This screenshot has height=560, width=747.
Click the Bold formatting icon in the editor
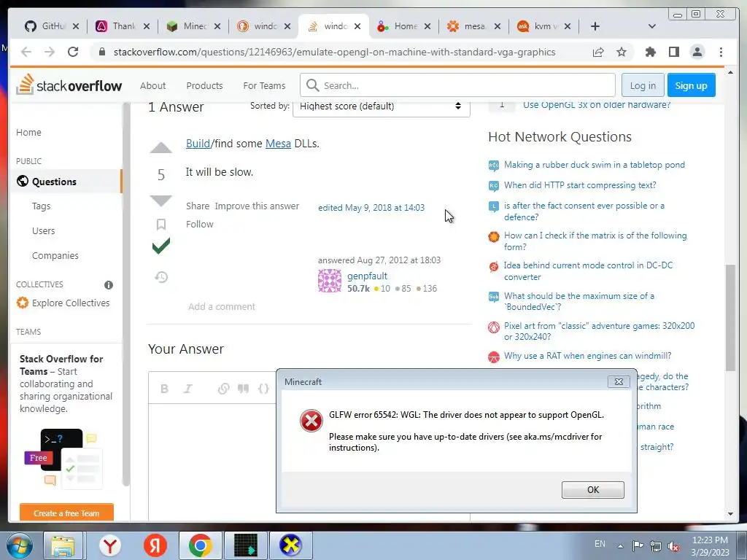(164, 389)
